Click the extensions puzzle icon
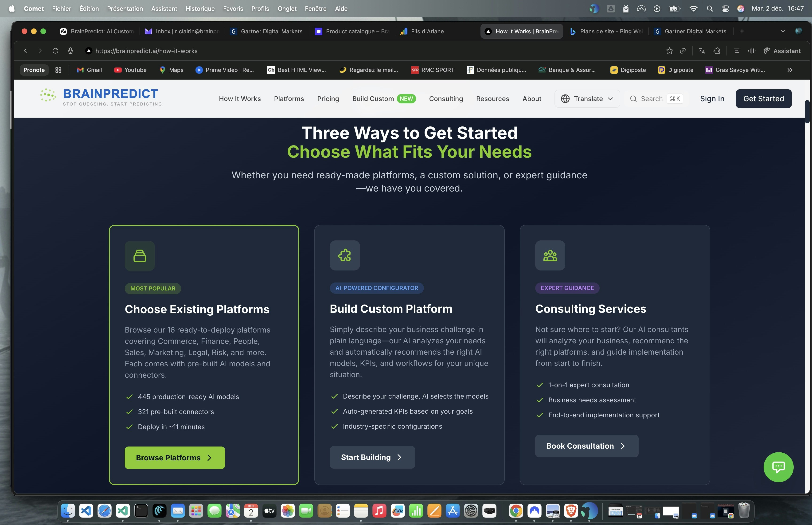 717,51
